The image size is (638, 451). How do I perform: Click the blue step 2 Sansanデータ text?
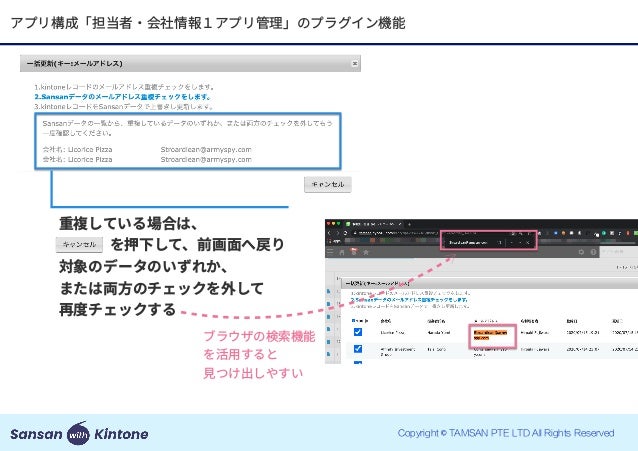click(x=122, y=97)
